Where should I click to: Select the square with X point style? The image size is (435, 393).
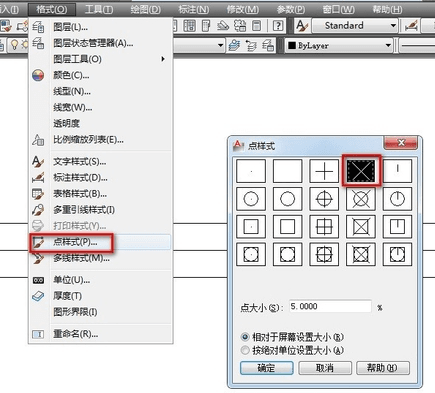(361, 227)
